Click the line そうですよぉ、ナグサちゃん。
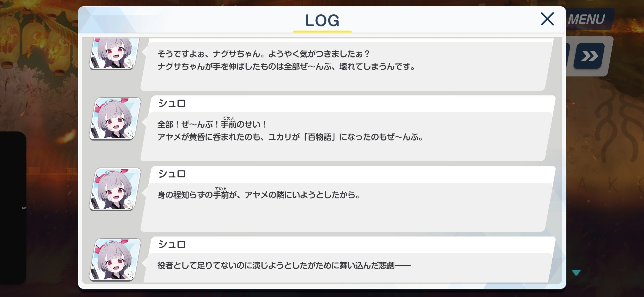 click(x=263, y=54)
